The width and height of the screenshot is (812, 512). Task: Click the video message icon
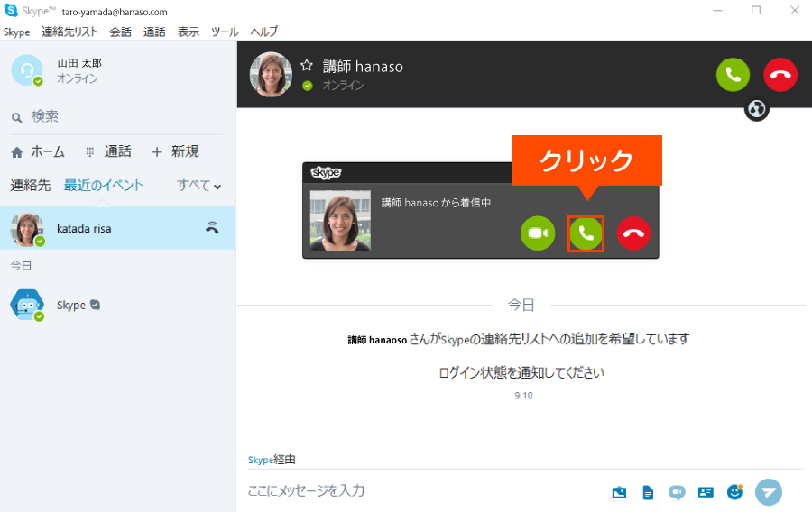(677, 492)
